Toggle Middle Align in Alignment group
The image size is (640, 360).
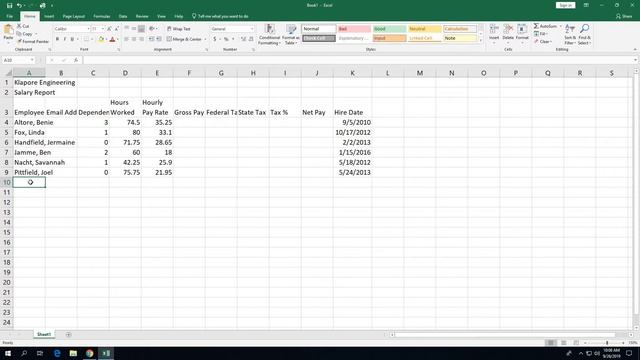point(134,29)
